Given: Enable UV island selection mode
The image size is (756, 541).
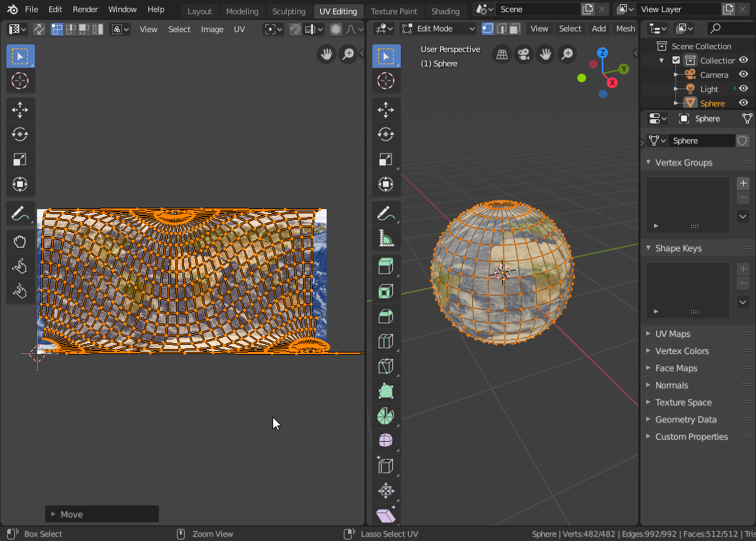Looking at the screenshot, I should click(x=98, y=29).
